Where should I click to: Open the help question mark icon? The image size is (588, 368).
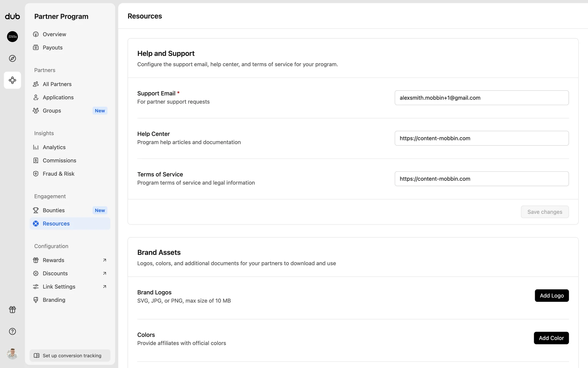click(12, 331)
